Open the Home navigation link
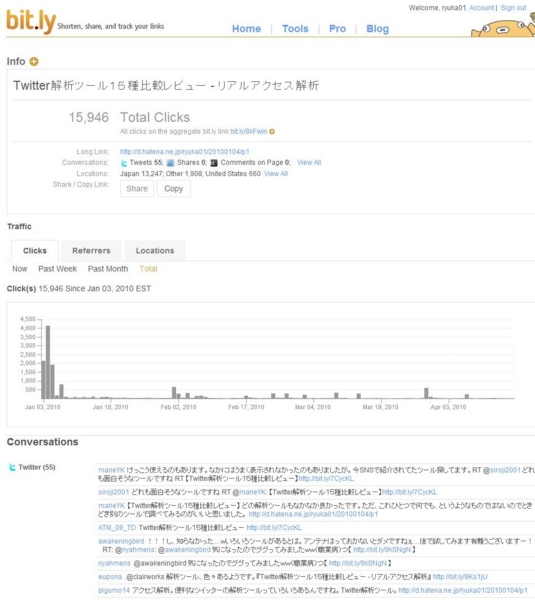Screen dimensions: 535x600 tap(246, 29)
